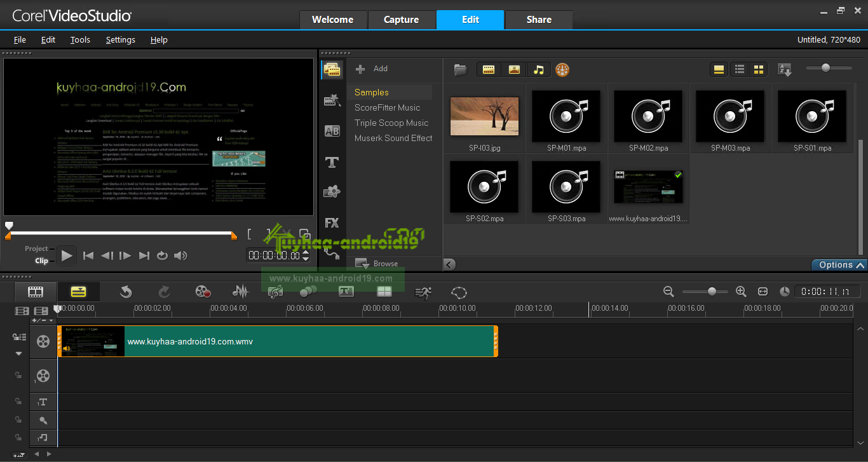Adjust the timeline zoom slider

pyautogui.click(x=712, y=291)
